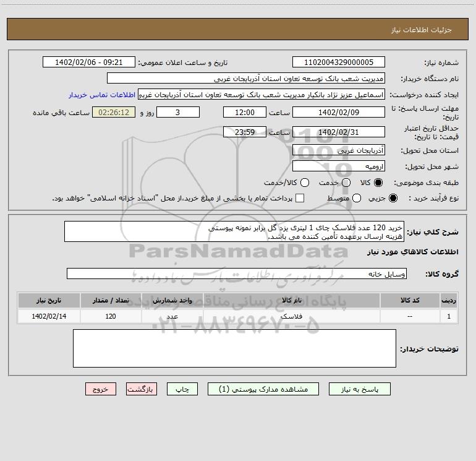Image resolution: width=476 pixels, height=461 pixels.
Task: Click the quantity cell 120
Action: (111, 316)
